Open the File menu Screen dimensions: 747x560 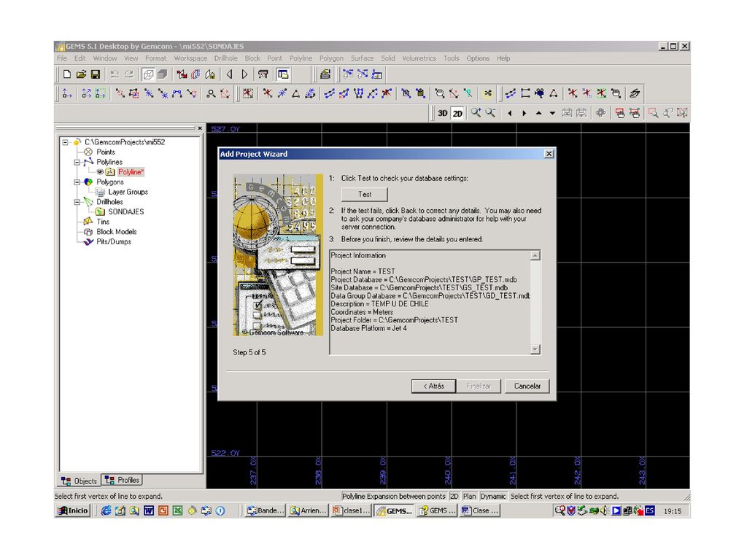(x=62, y=58)
